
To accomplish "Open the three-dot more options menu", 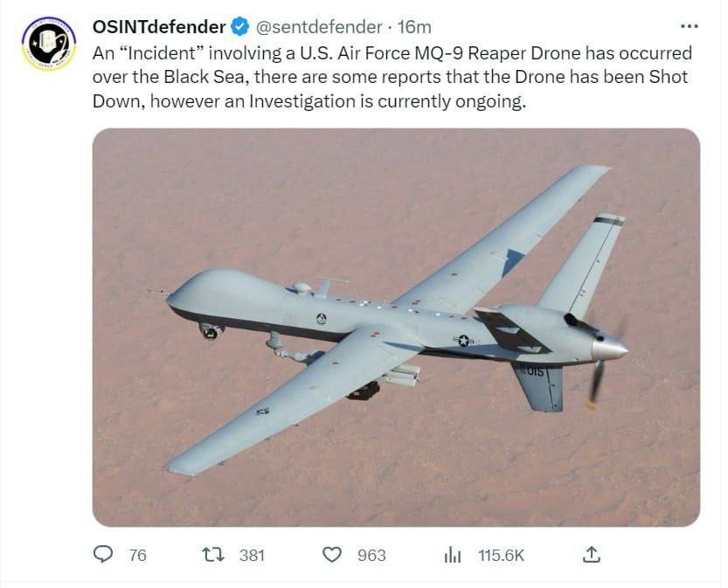I will 689,26.
